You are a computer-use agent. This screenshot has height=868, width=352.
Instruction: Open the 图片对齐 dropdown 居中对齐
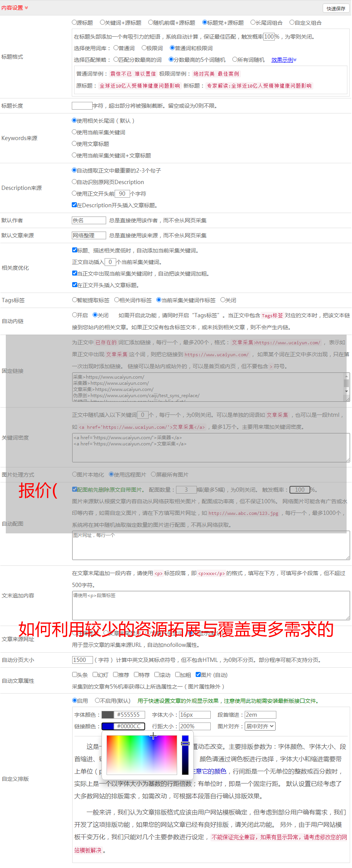click(x=261, y=726)
